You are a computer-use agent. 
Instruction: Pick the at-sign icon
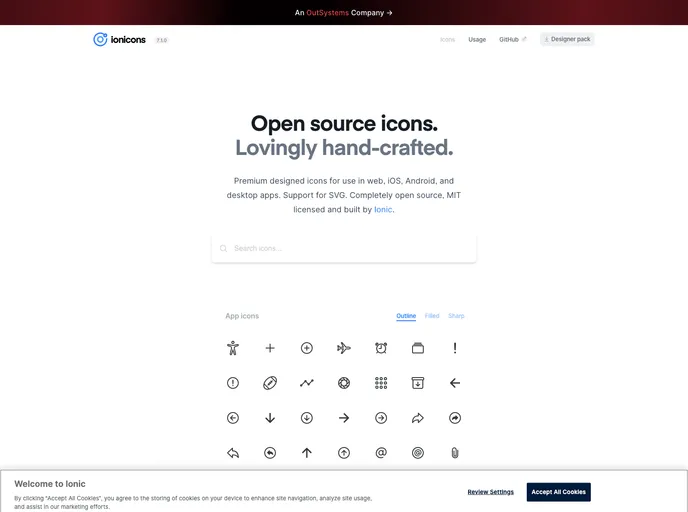click(381, 453)
